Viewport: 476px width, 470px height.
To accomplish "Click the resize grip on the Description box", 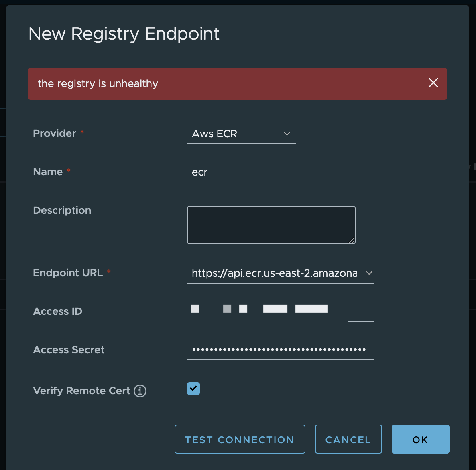I will pos(352,241).
